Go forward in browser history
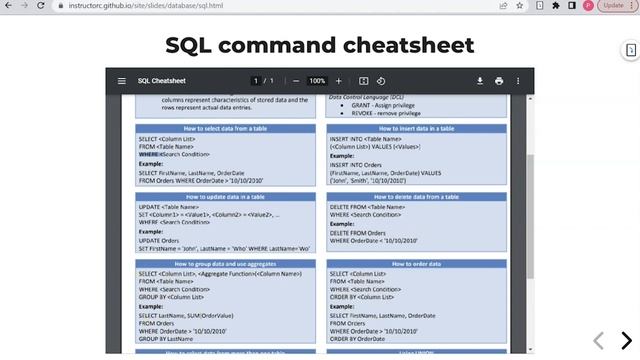The height and width of the screenshot is (360, 640). (x=24, y=6)
